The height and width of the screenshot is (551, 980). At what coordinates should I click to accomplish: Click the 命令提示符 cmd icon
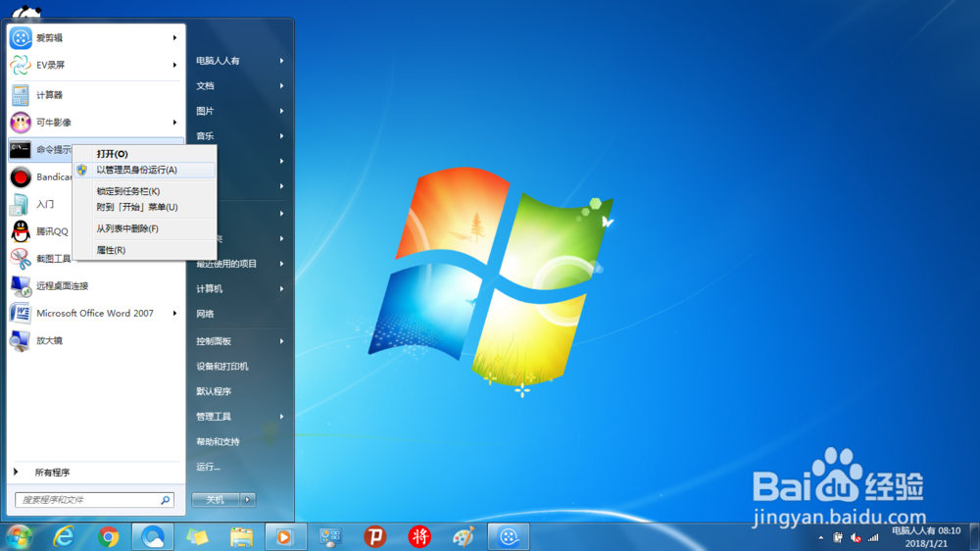tap(21, 149)
